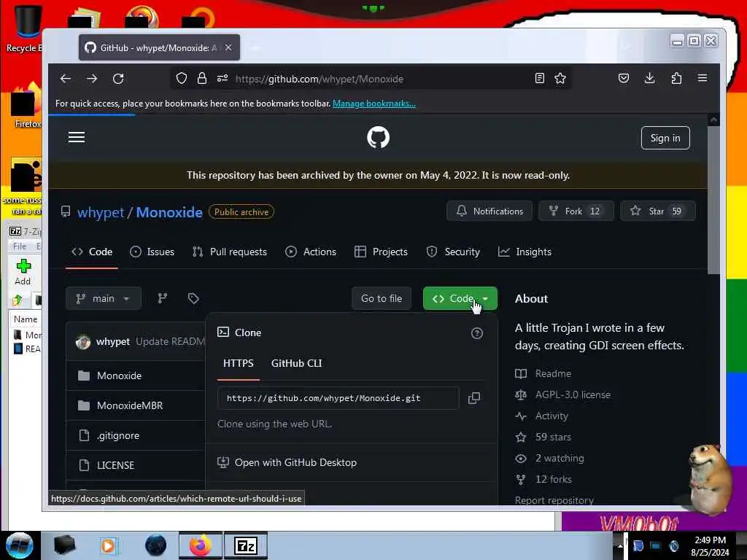
Task: Open the extensions puzzle icon
Action: [x=676, y=79]
